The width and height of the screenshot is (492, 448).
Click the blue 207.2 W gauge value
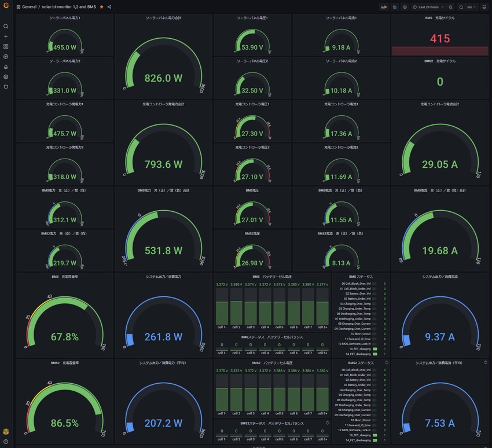click(163, 423)
